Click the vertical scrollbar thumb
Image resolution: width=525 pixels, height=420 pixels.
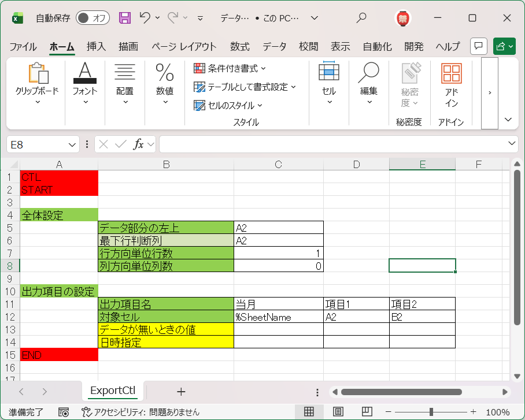pyautogui.click(x=517, y=248)
